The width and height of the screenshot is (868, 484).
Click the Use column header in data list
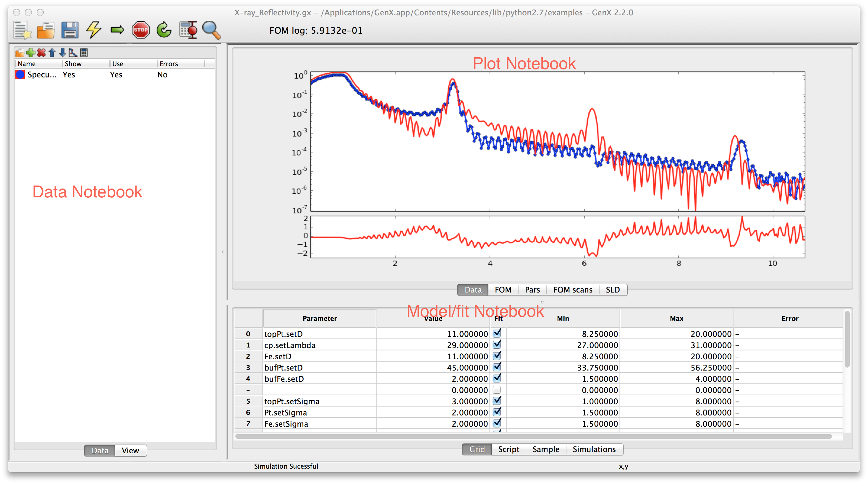click(x=133, y=64)
